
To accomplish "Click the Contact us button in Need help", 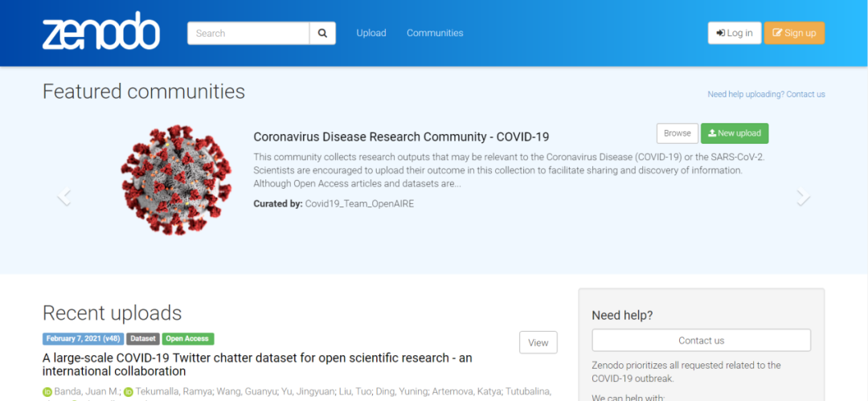I will click(x=702, y=340).
